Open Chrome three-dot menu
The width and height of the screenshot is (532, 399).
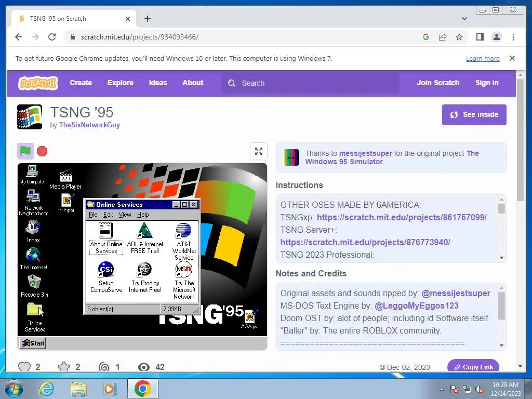[513, 37]
